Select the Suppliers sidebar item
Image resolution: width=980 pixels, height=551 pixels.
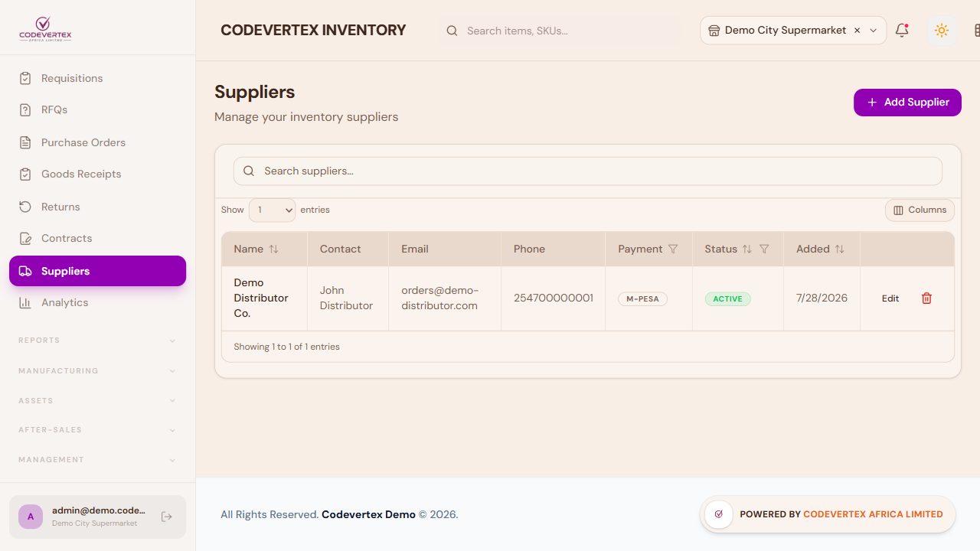point(97,271)
